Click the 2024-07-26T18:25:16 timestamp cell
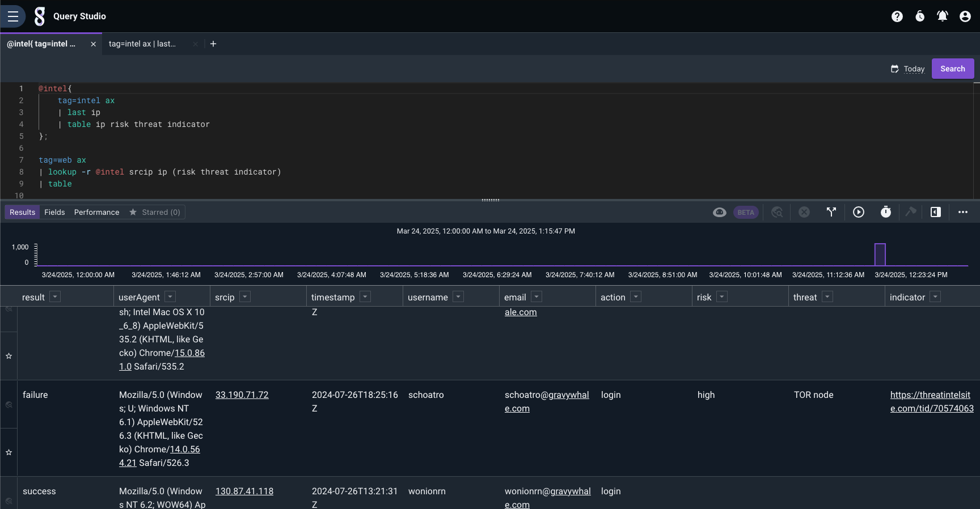Screen dimensions: 980x509 (355, 401)
